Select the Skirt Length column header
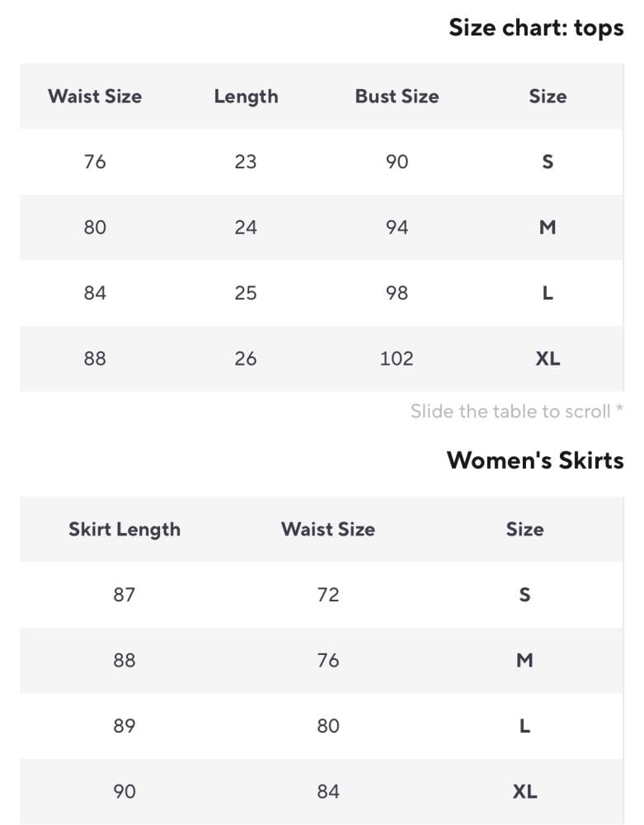 click(x=125, y=530)
